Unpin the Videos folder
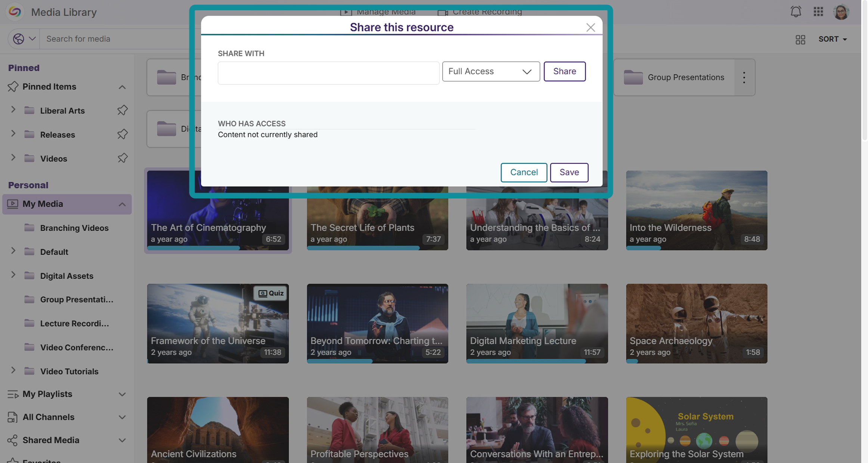868x463 pixels. 123,158
